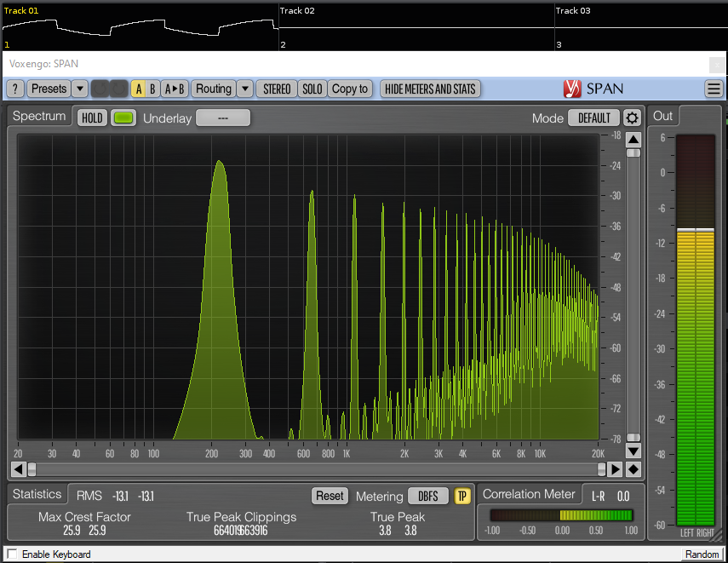
Task: Select Track 02 in the timeline
Action: click(x=297, y=11)
